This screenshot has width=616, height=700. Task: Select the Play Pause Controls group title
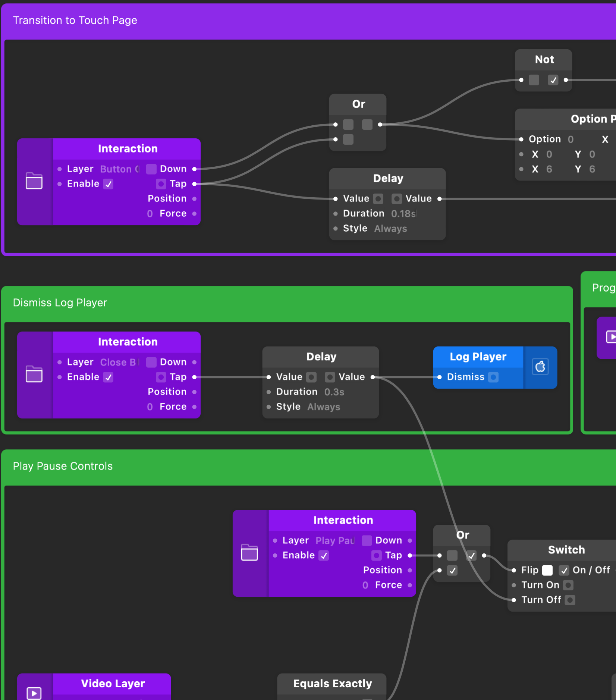[63, 466]
